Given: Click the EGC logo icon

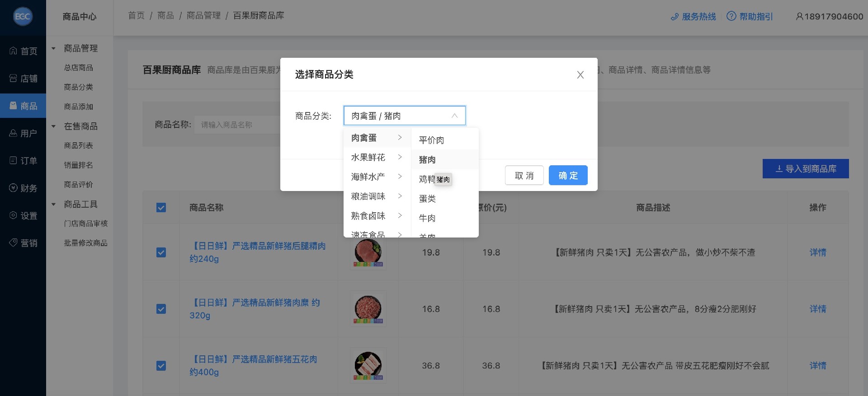Looking at the screenshot, I should click(23, 17).
